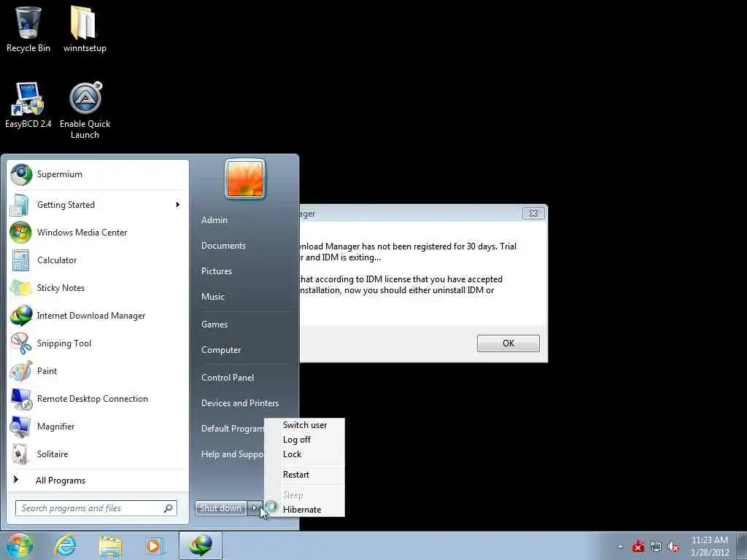Open the Recycle Bin desktop icon

tap(28, 29)
